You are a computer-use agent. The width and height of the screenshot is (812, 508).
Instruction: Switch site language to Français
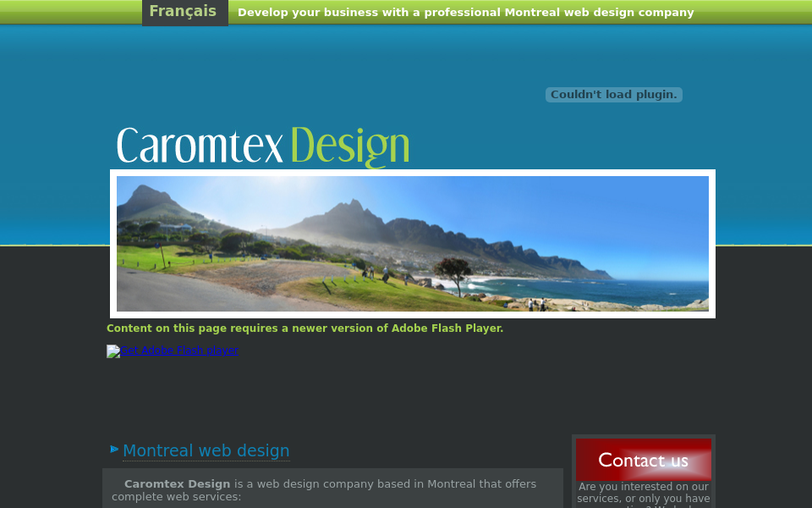pyautogui.click(x=183, y=11)
